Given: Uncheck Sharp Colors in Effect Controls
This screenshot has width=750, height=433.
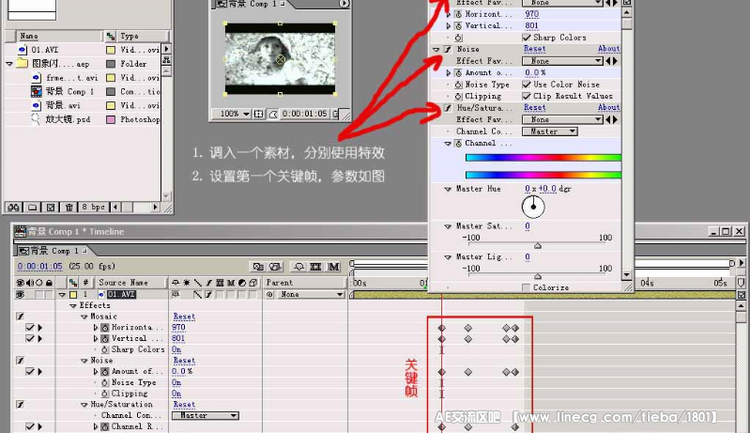Looking at the screenshot, I should point(527,37).
